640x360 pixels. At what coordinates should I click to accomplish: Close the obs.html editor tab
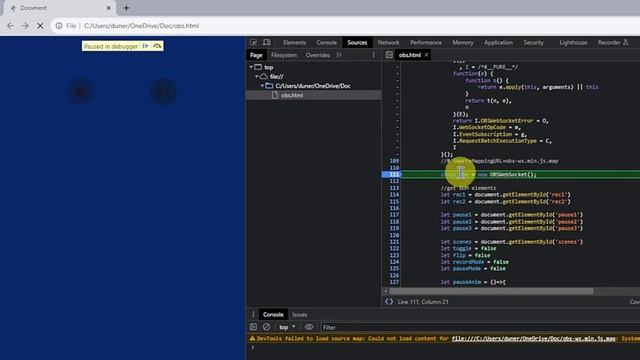pos(427,55)
